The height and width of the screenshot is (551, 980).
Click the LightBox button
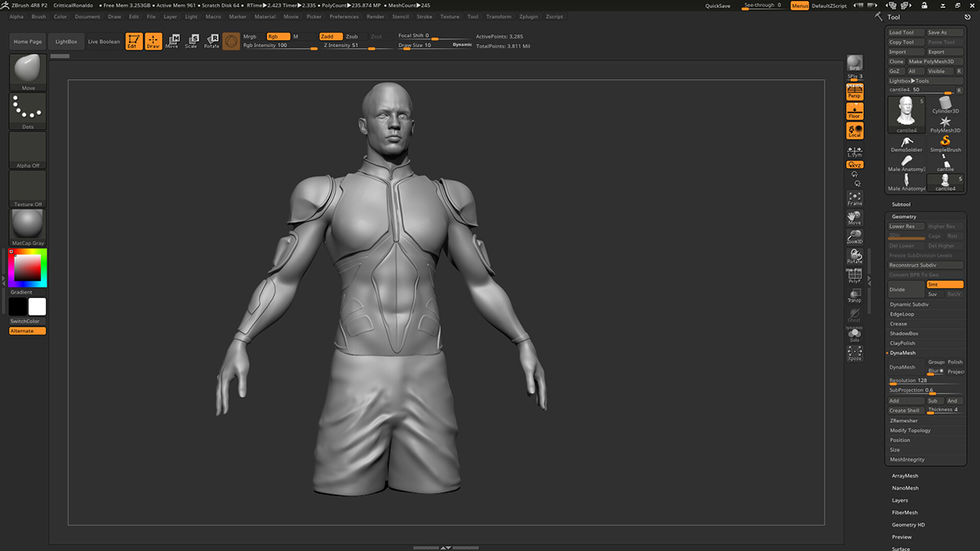click(65, 42)
